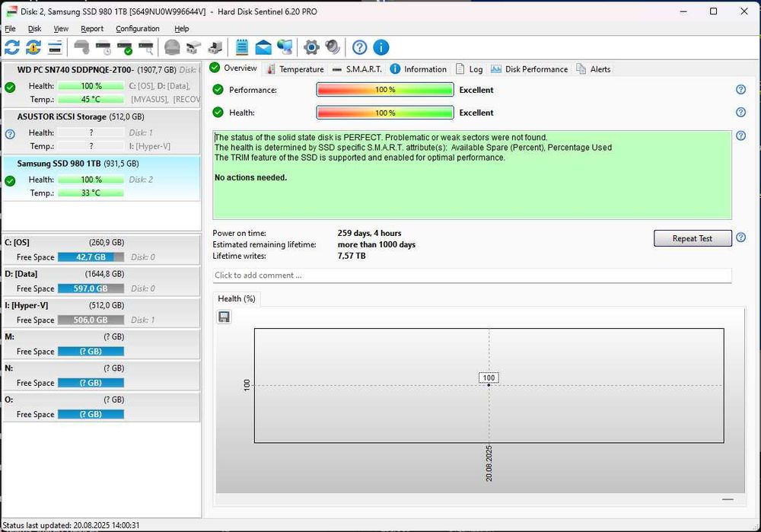Viewport: 761px width, 532px height.
Task: Click the help icon beside status text box
Action: click(740, 135)
